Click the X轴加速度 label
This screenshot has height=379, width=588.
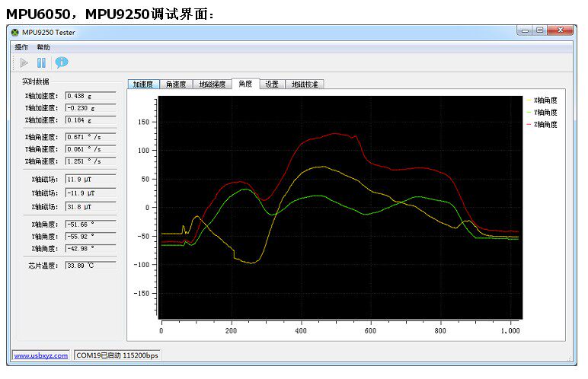click(x=41, y=96)
